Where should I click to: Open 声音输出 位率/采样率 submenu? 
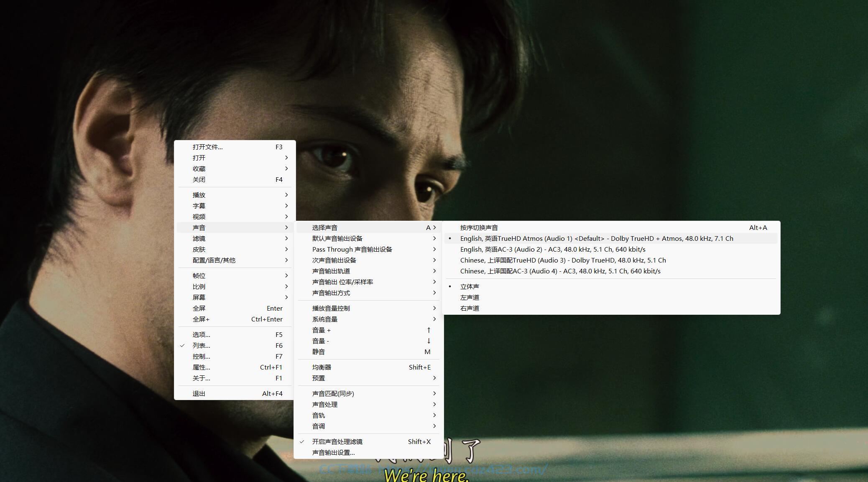[369, 282]
